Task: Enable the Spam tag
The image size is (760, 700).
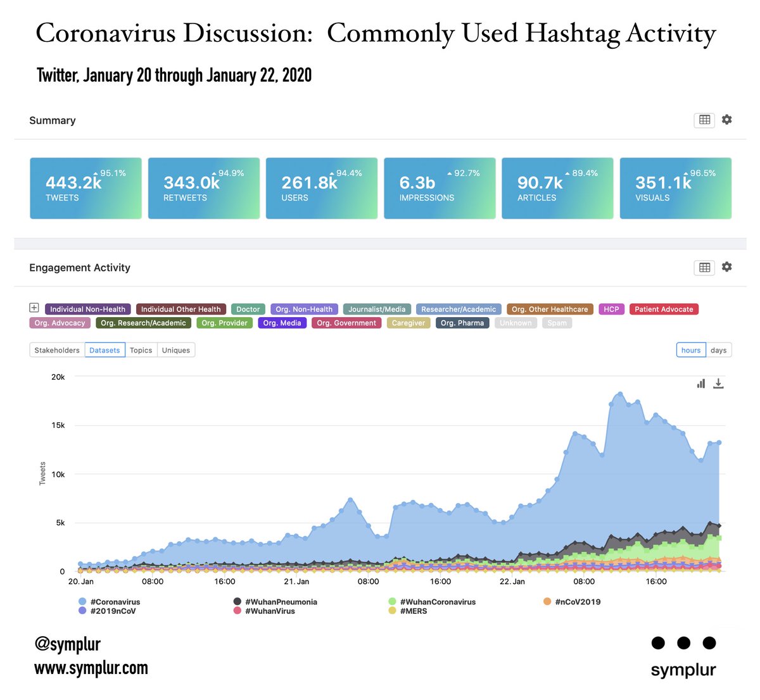Action: tap(557, 323)
